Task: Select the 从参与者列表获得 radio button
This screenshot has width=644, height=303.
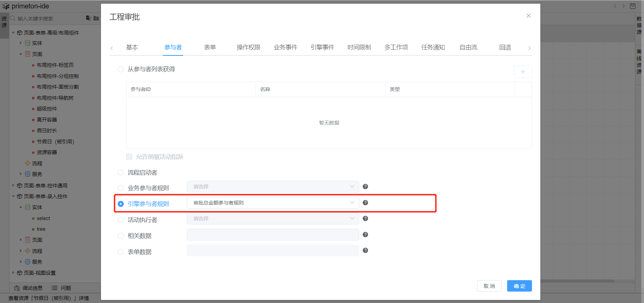Action: tap(121, 69)
